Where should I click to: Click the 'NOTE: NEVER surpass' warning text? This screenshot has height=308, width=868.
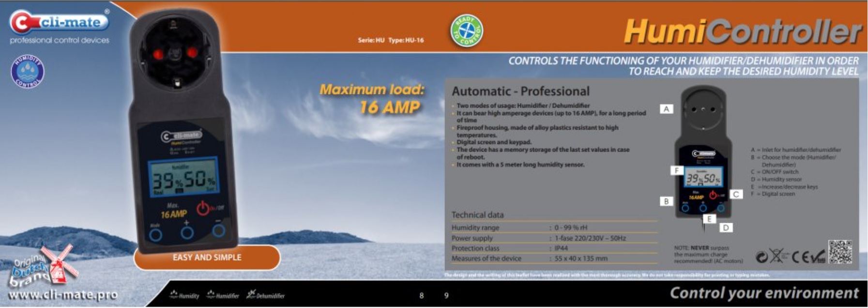tap(708, 254)
